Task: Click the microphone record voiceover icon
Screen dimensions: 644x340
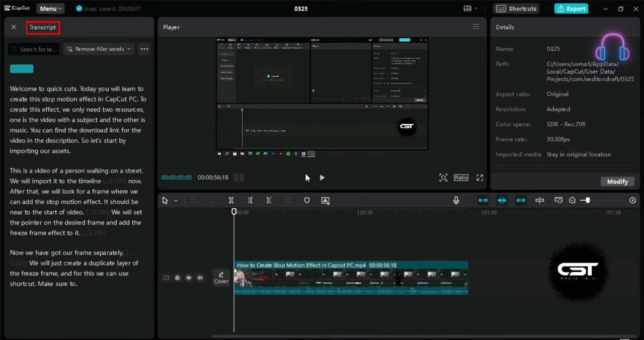Action: click(456, 200)
